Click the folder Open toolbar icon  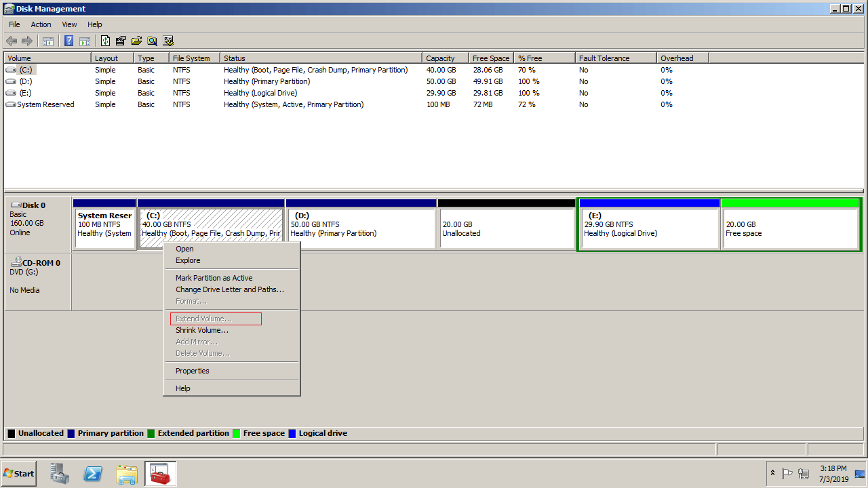pos(137,41)
